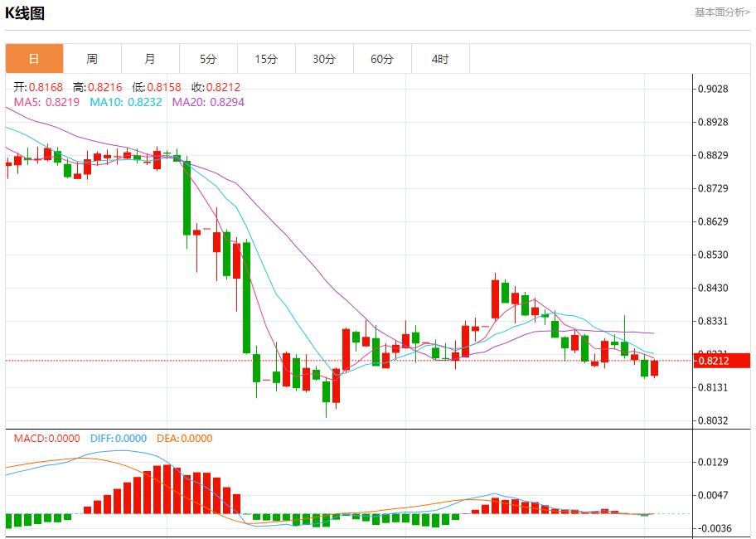Click the 0.8032 price axis label
The width and height of the screenshot is (756, 539).
click(x=713, y=421)
